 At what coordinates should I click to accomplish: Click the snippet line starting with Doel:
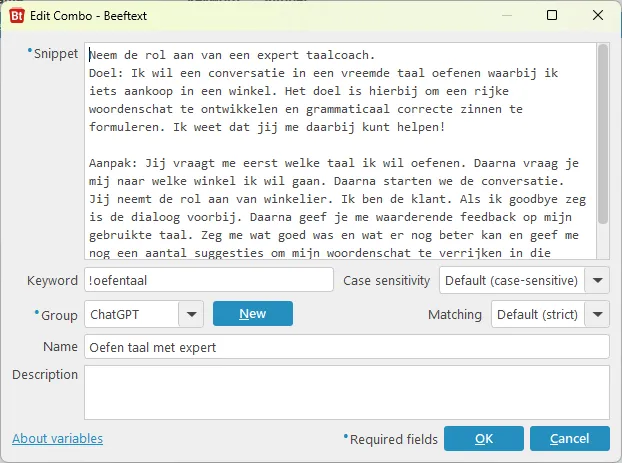coord(323,73)
